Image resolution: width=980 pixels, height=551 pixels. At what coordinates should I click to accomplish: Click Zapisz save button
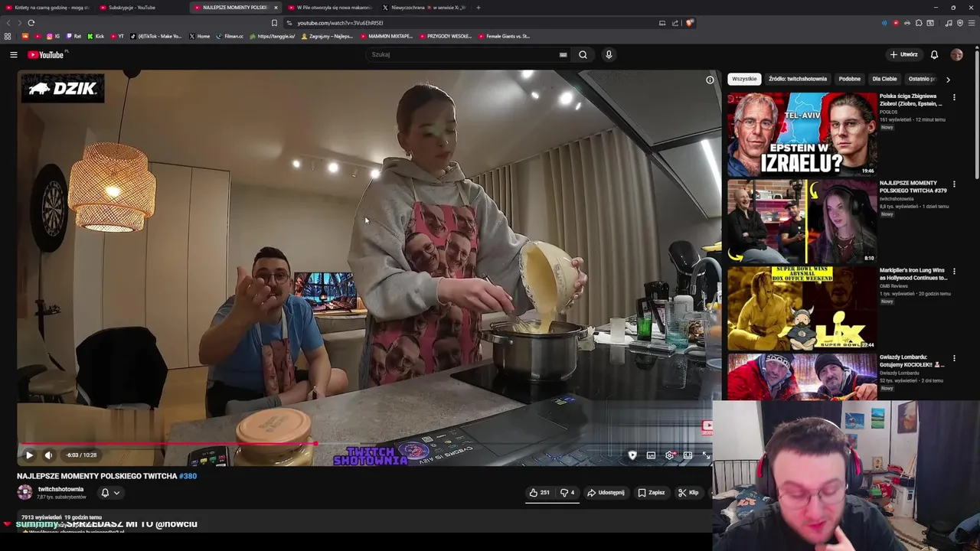click(652, 493)
